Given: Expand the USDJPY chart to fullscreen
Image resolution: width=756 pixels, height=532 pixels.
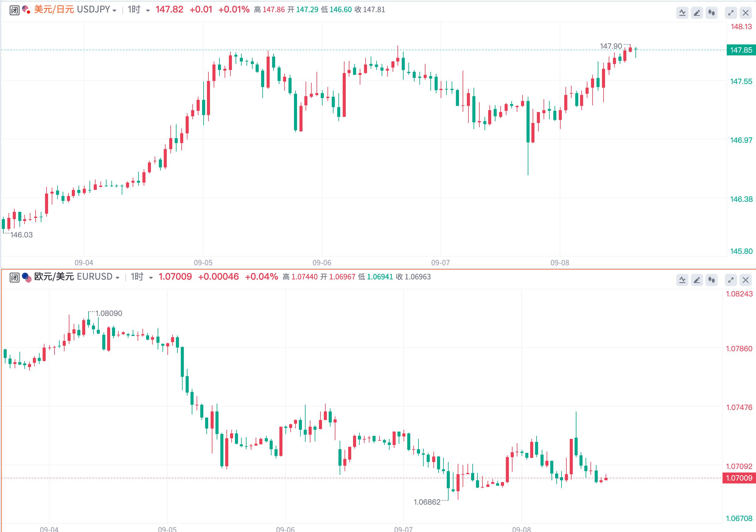Looking at the screenshot, I should (x=731, y=13).
